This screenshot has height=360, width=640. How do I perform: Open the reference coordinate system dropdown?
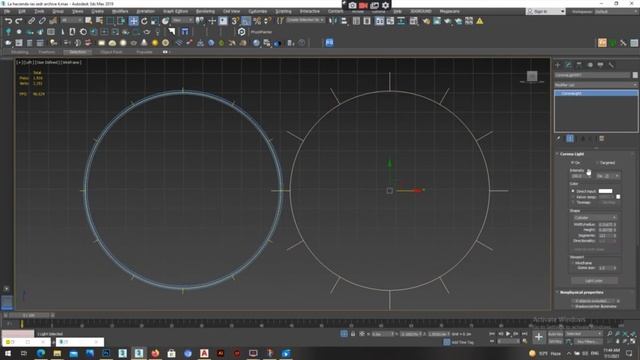point(182,20)
